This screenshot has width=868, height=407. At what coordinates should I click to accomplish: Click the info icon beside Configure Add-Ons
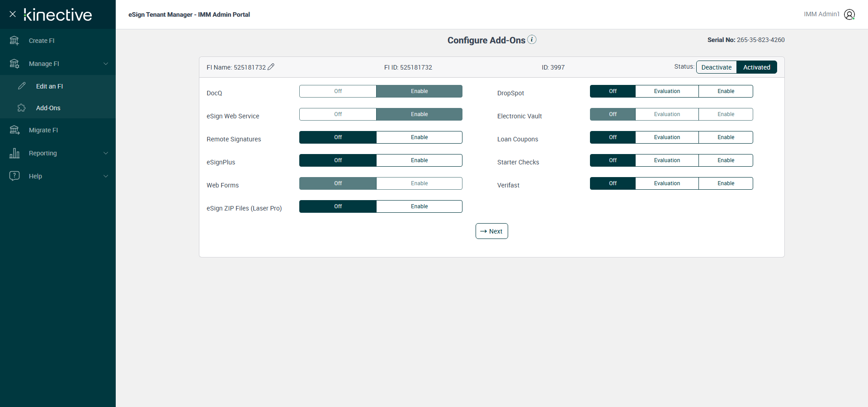click(x=532, y=39)
